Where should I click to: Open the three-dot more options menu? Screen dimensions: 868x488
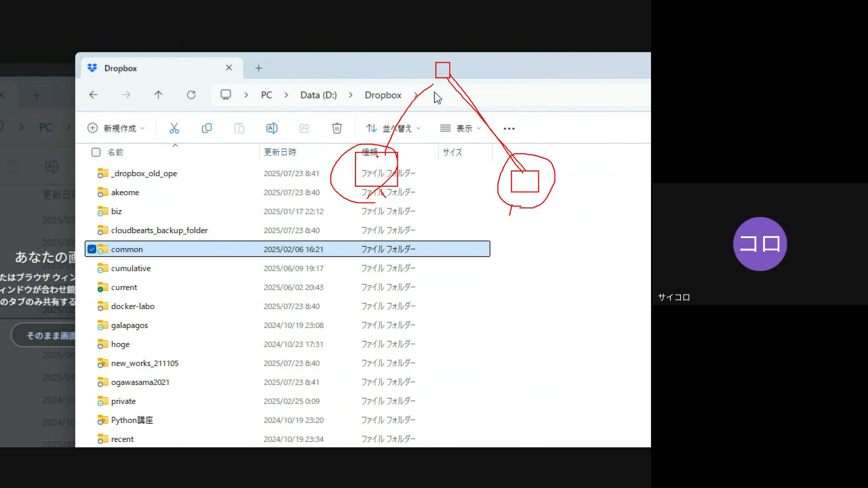[x=509, y=129]
